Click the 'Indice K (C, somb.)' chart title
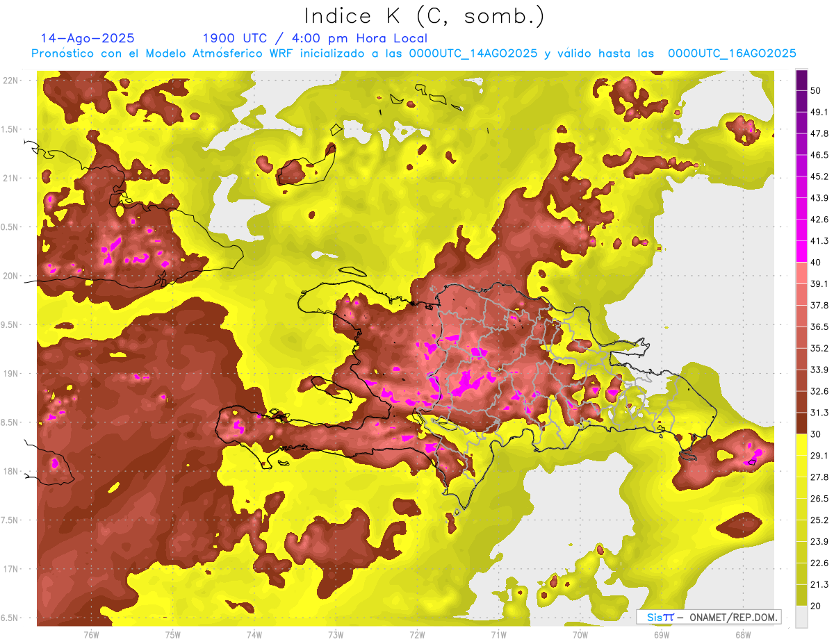The image size is (834, 644). tap(424, 16)
